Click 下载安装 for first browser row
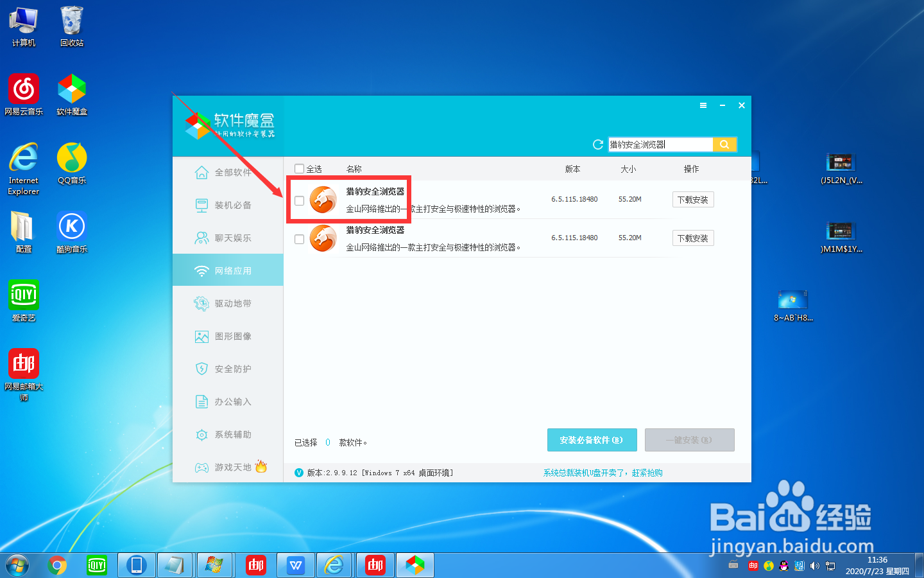 point(693,200)
